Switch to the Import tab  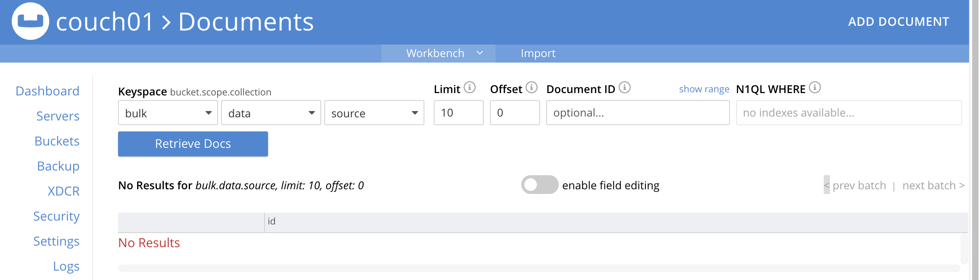click(538, 53)
